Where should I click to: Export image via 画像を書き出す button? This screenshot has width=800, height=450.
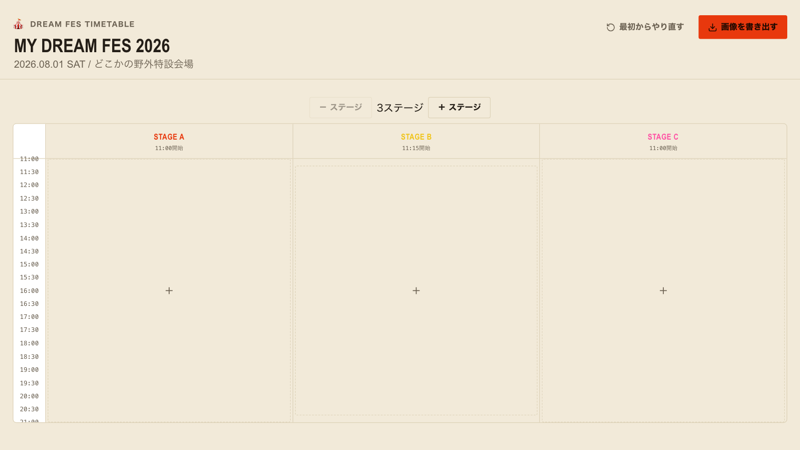[742, 27]
